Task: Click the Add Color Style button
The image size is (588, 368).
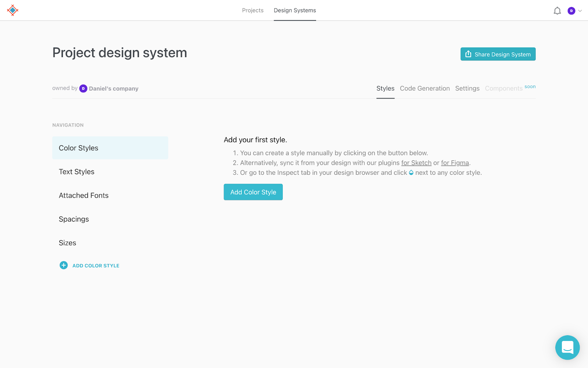Action: pos(253,192)
